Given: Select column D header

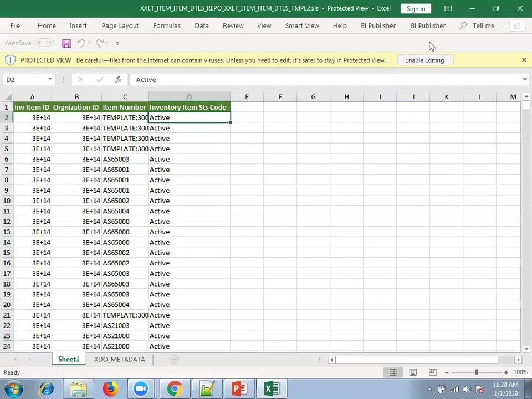Looking at the screenshot, I should coord(189,97).
